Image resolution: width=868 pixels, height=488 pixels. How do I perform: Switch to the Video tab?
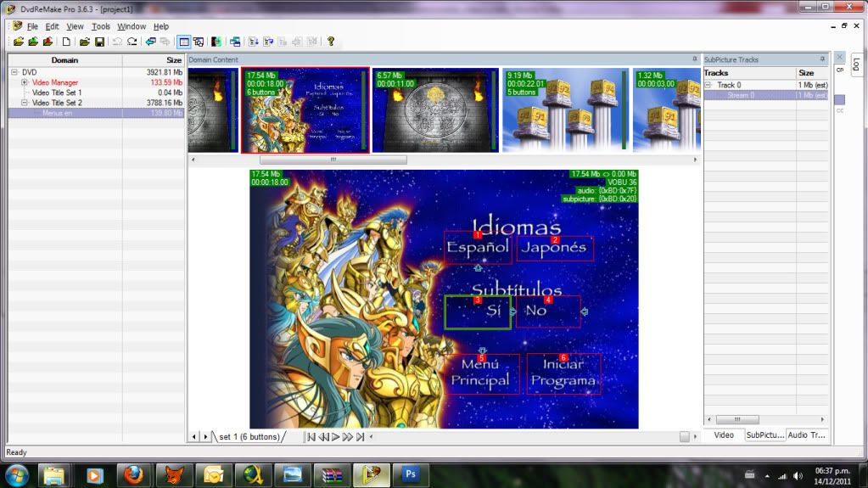[724, 435]
